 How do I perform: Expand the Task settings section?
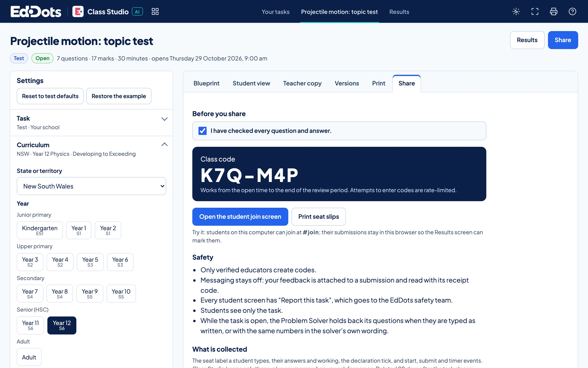click(x=91, y=123)
